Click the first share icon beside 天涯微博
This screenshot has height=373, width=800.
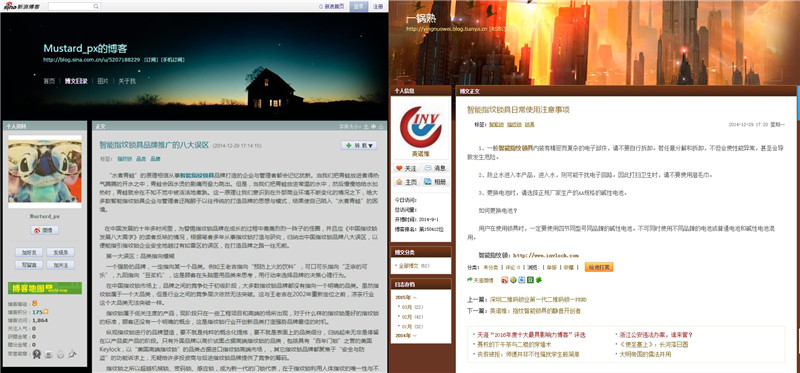click(x=505, y=280)
